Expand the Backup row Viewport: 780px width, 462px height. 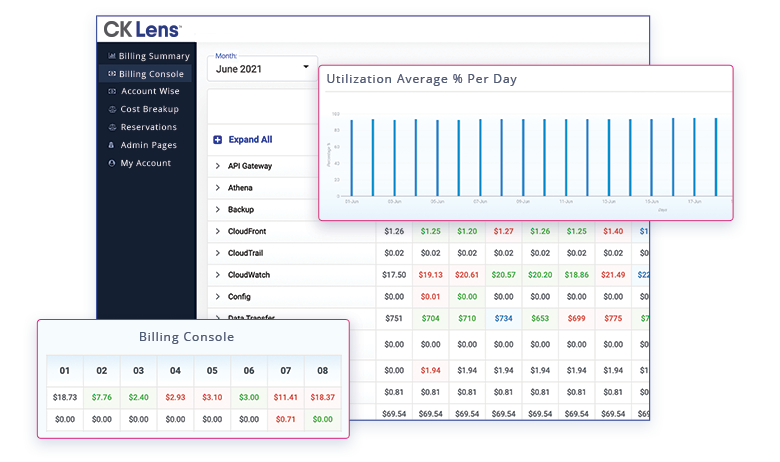pos(217,209)
